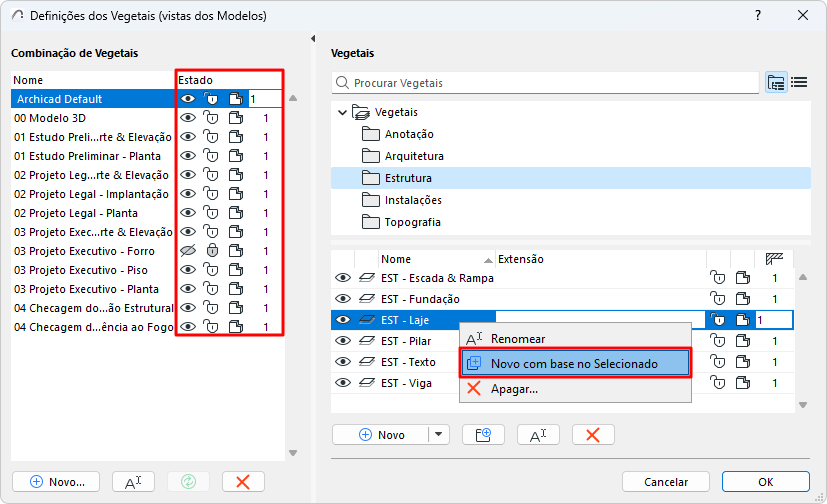Screen dimensions: 827x504
Task: Select Renomear from the context menu
Action: (518, 339)
